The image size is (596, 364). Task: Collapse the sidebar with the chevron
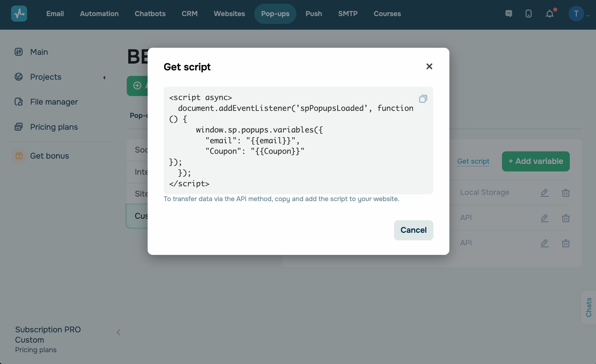coord(118,332)
